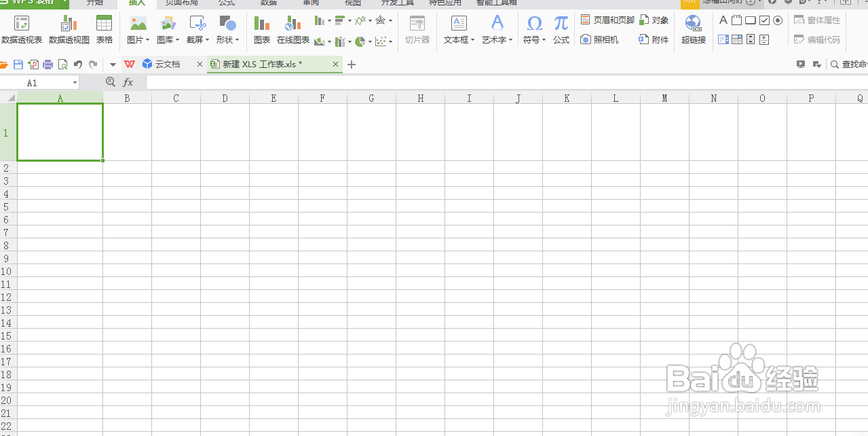This screenshot has height=436, width=868.
Task: Click the 窗体属性 form properties button
Action: (x=817, y=20)
